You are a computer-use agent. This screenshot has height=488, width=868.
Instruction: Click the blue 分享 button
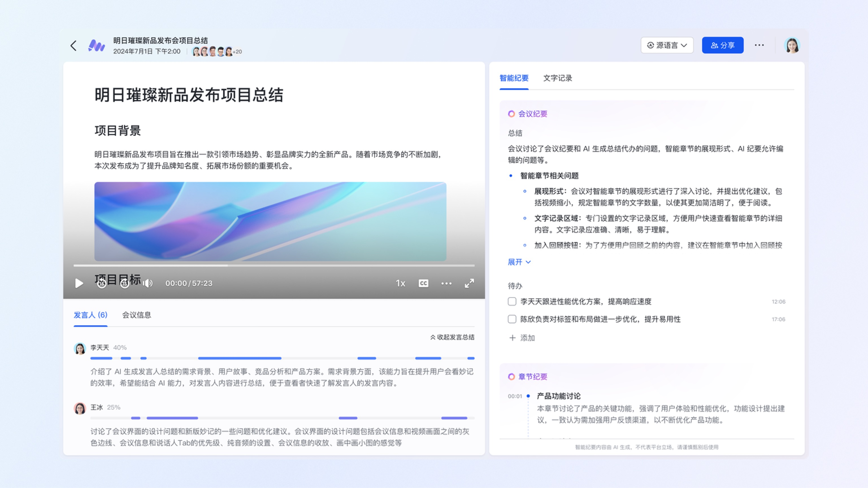coord(722,45)
